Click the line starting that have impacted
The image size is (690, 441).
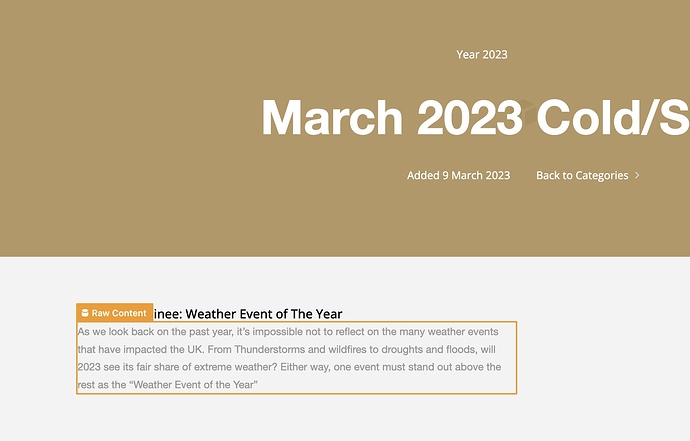click(x=286, y=350)
